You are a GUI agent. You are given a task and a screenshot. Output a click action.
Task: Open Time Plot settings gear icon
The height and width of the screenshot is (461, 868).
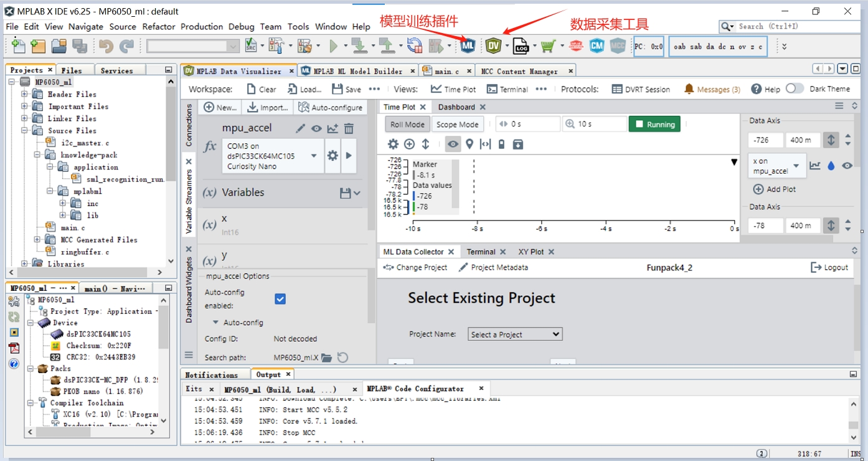tap(393, 145)
